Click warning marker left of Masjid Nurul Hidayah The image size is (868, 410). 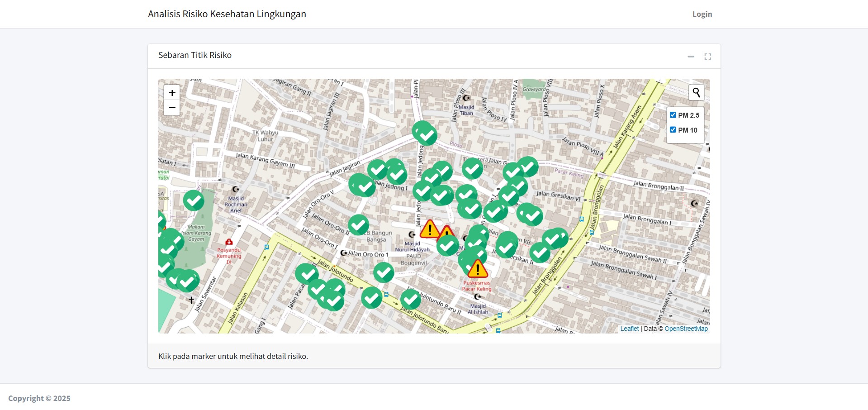[x=429, y=229]
